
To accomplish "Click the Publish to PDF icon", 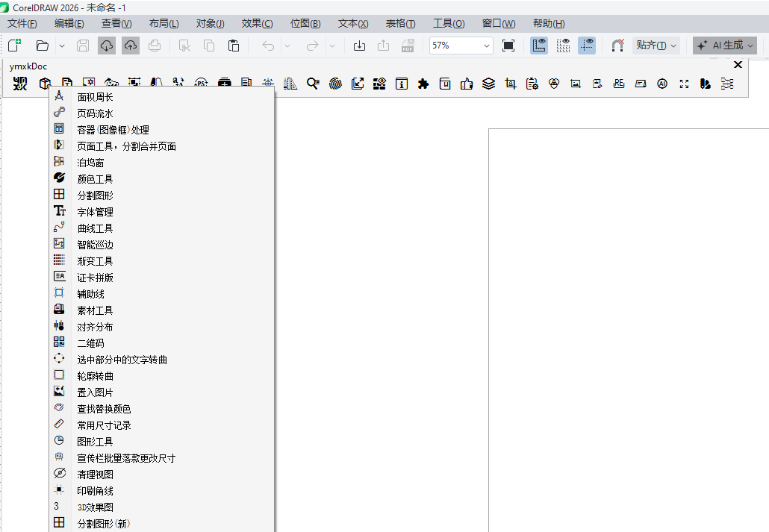I will coord(408,46).
